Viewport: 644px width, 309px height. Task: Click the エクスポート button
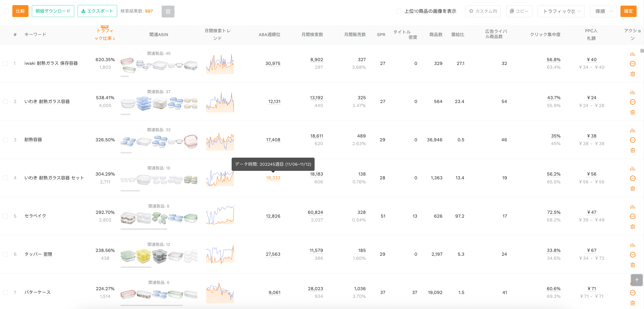[97, 11]
